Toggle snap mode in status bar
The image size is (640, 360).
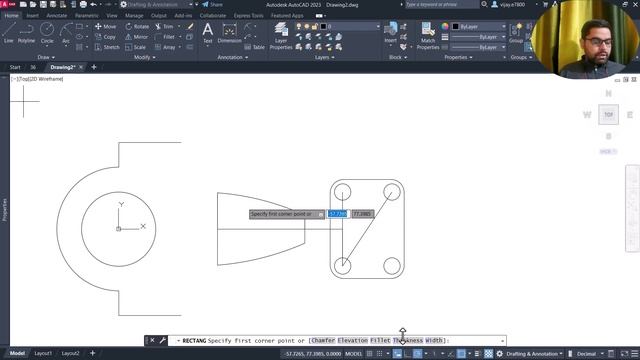(379, 354)
